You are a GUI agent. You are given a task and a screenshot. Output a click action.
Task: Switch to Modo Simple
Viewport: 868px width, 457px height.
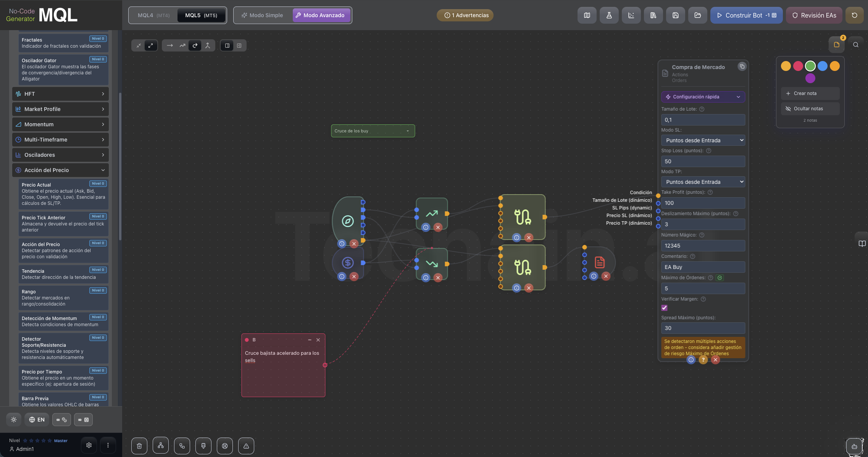(x=262, y=15)
